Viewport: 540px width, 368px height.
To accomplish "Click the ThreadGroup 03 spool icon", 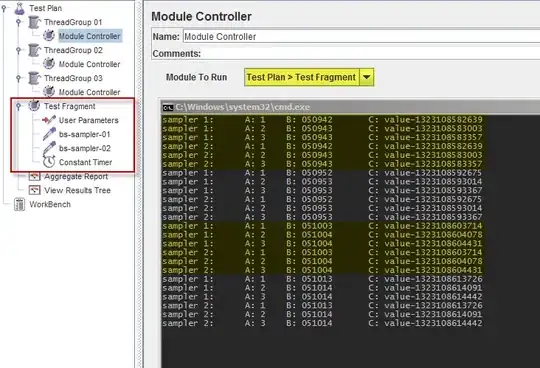I will point(34,78).
